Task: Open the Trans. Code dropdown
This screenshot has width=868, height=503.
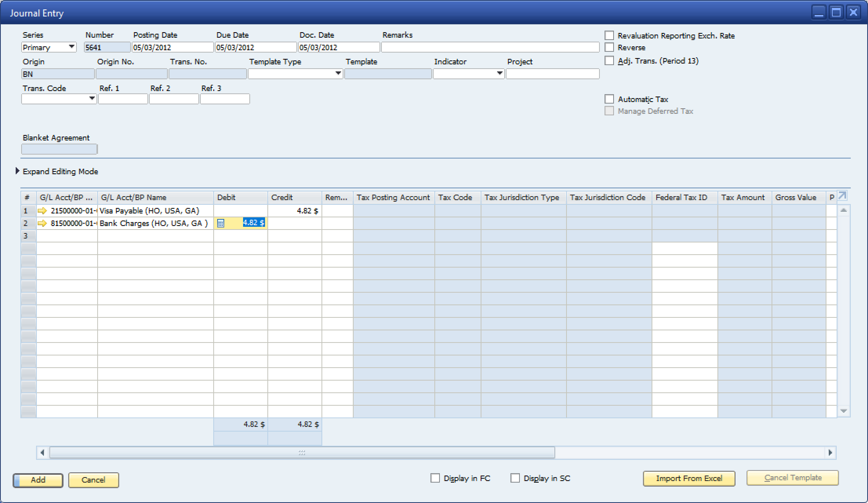Action: [92, 98]
